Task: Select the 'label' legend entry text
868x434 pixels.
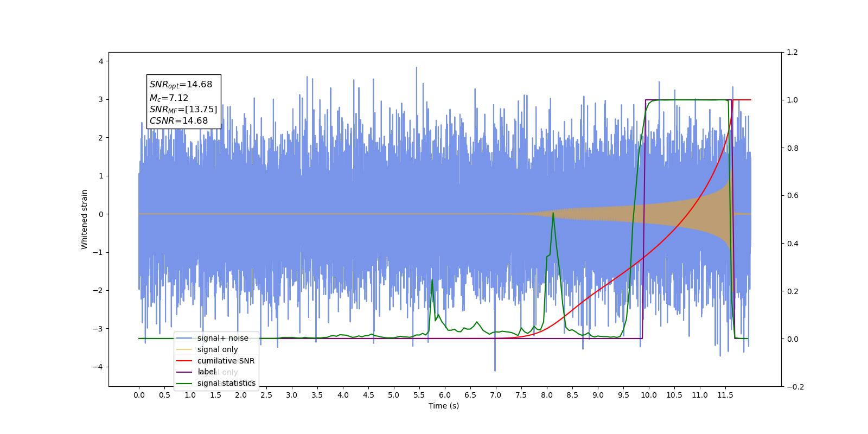Action: (x=207, y=372)
